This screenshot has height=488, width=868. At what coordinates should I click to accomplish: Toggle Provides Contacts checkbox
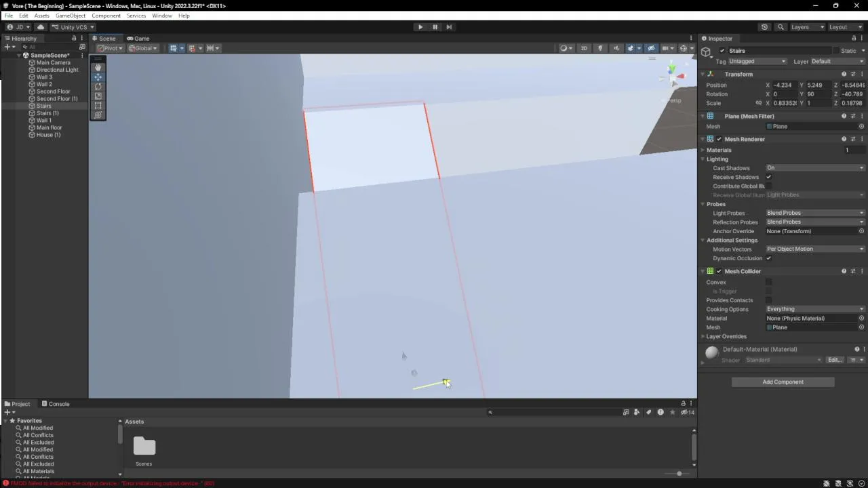(x=768, y=300)
